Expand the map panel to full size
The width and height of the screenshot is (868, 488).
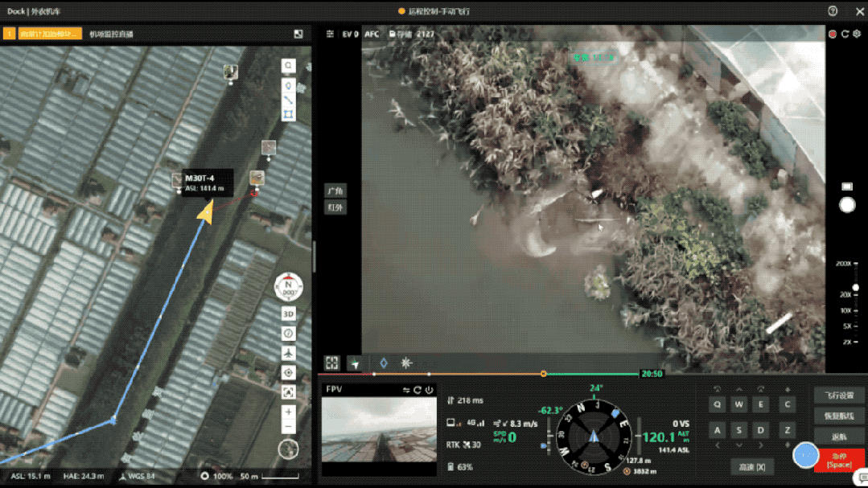pyautogui.click(x=298, y=34)
